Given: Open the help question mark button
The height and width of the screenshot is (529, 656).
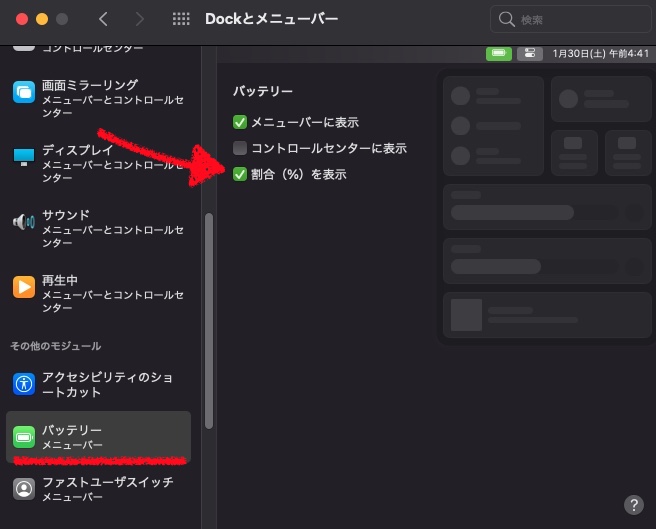Looking at the screenshot, I should tap(633, 504).
